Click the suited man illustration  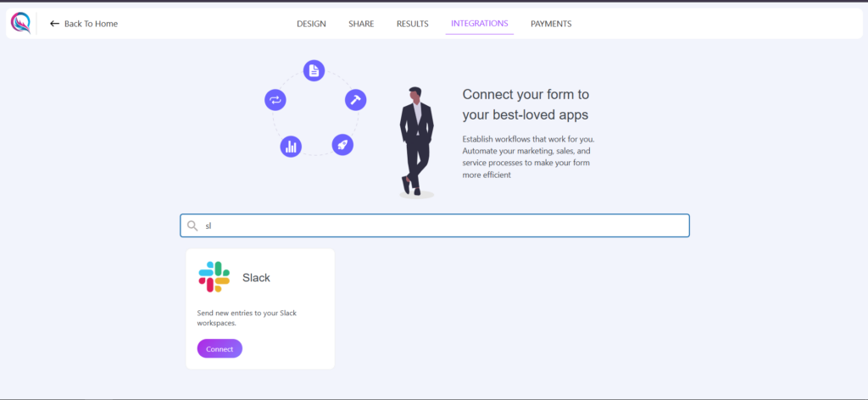pyautogui.click(x=417, y=142)
